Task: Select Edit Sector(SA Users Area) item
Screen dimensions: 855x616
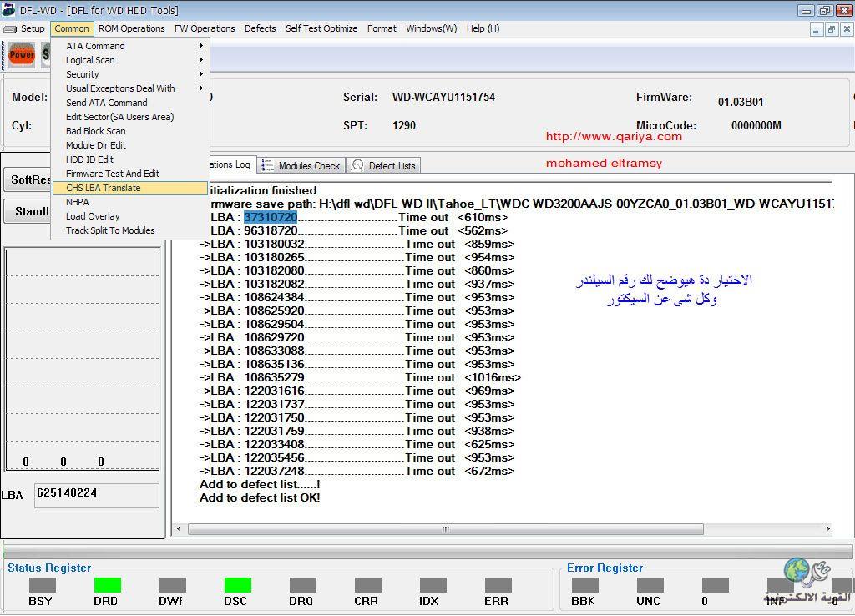Action: point(129,117)
